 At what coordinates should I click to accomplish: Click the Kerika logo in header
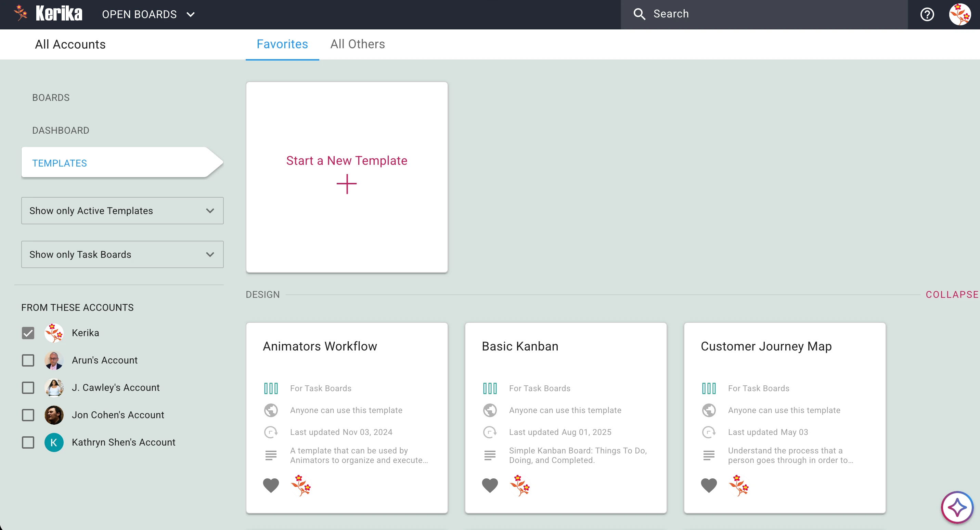click(48, 14)
